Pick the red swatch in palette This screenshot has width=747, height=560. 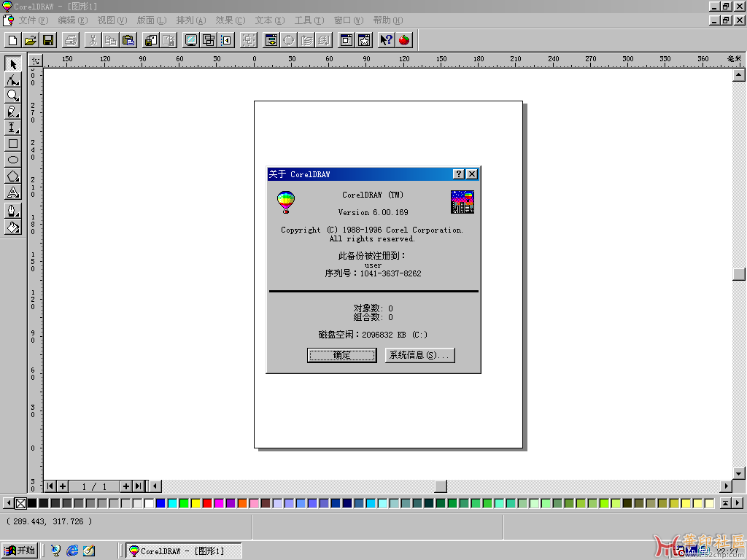[207, 503]
